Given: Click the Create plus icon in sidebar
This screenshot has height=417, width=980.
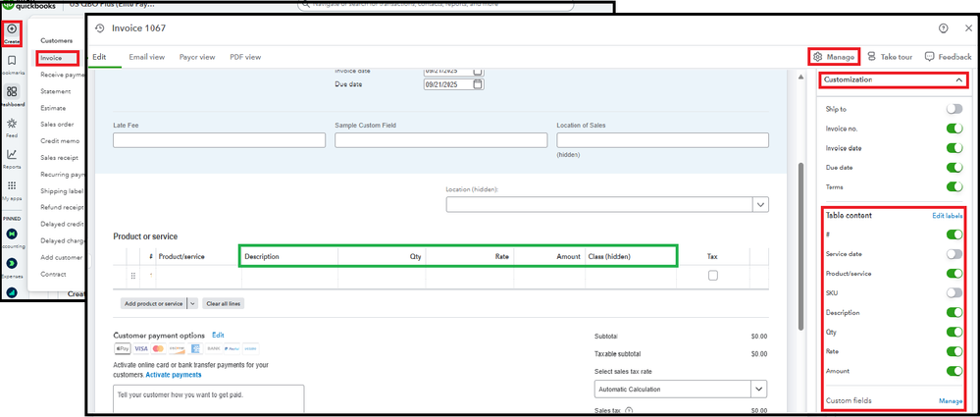Looking at the screenshot, I should pos(12,29).
